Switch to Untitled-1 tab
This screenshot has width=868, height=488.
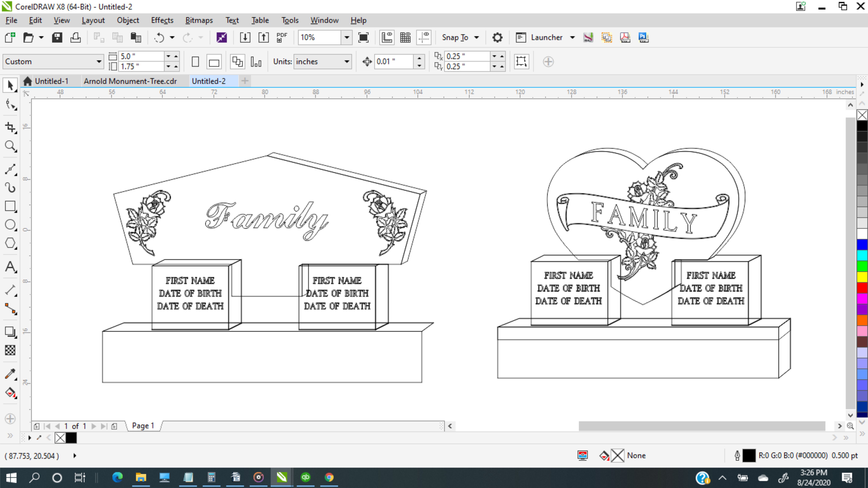point(51,81)
